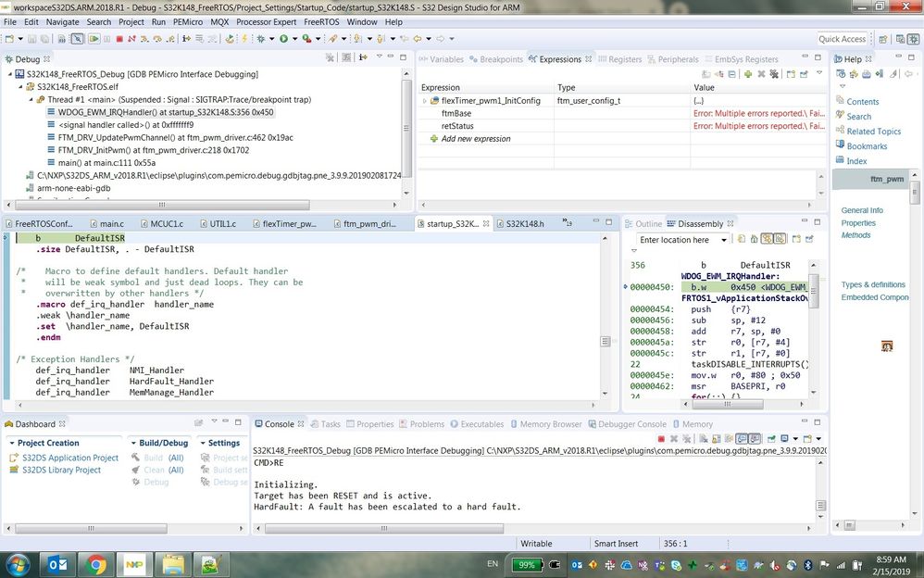924x578 pixels.
Task: Collapse the S32K148_FreeRTOS.elf tree node
Action: tap(20, 87)
